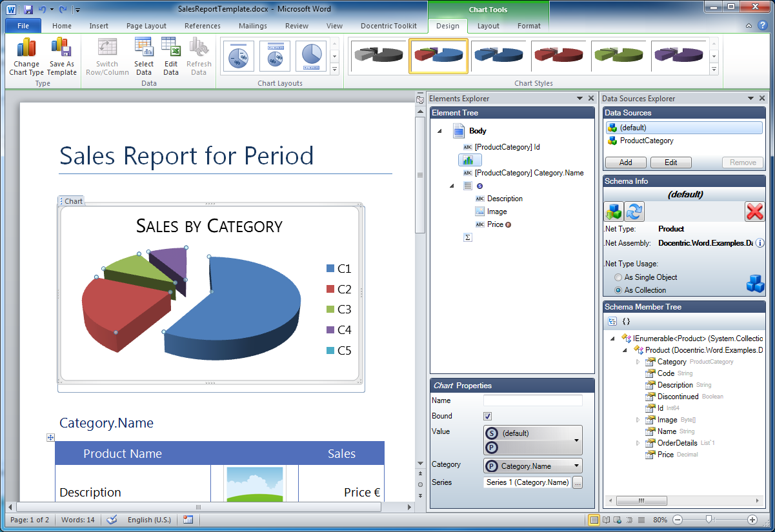The image size is (775, 532).
Task: Toggle the Bound checkbox
Action: [x=488, y=417]
